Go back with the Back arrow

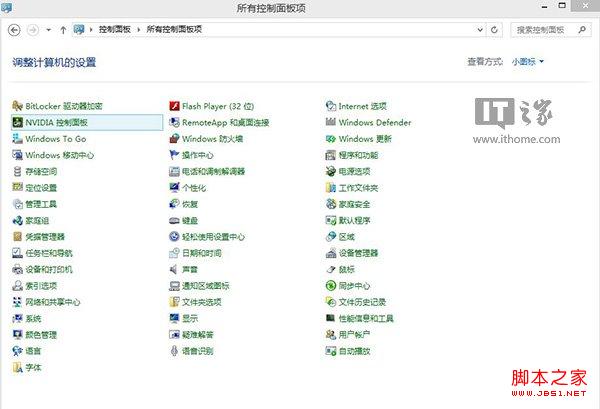tap(14, 30)
